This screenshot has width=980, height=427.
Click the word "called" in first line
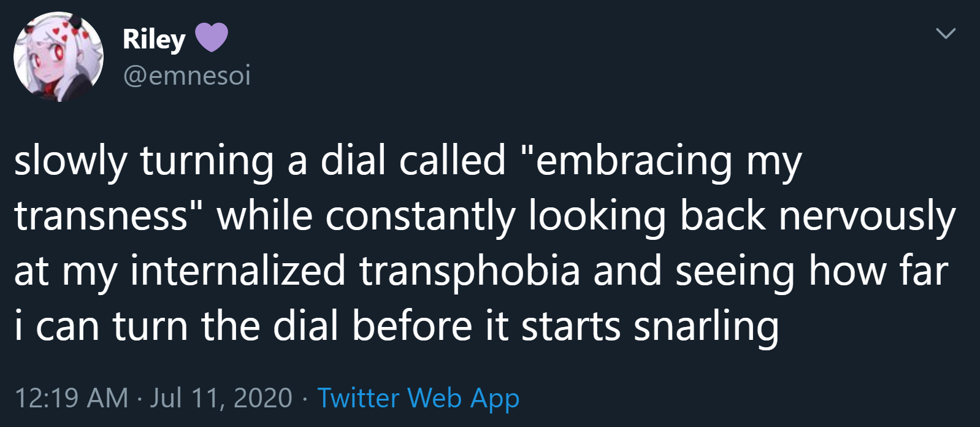(452, 161)
